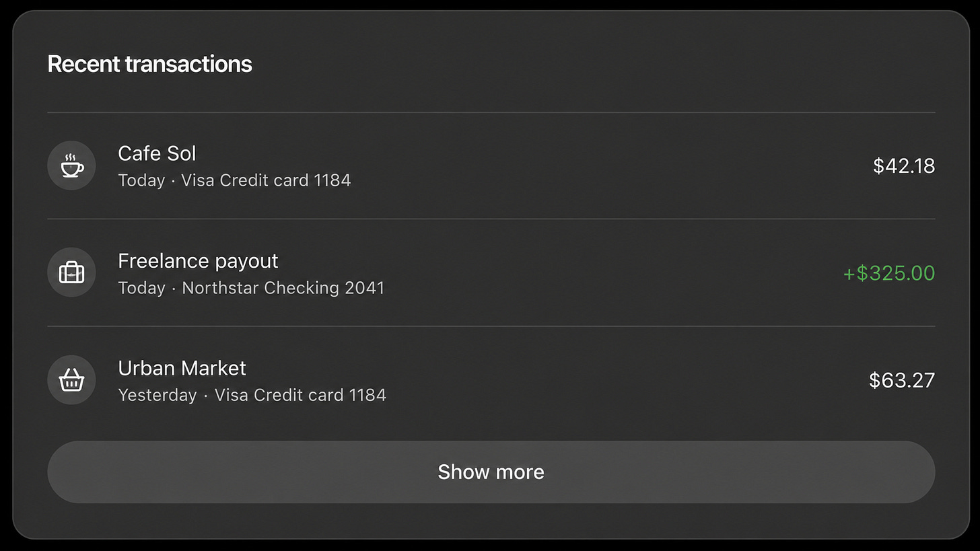
Task: Click the divider line below the Recent transactions heading
Action: pos(491,112)
